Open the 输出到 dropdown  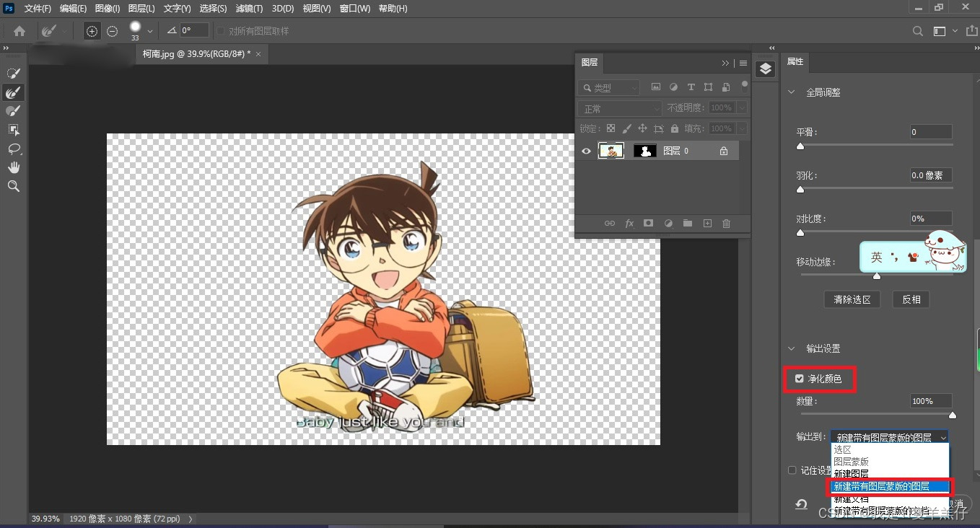point(890,437)
